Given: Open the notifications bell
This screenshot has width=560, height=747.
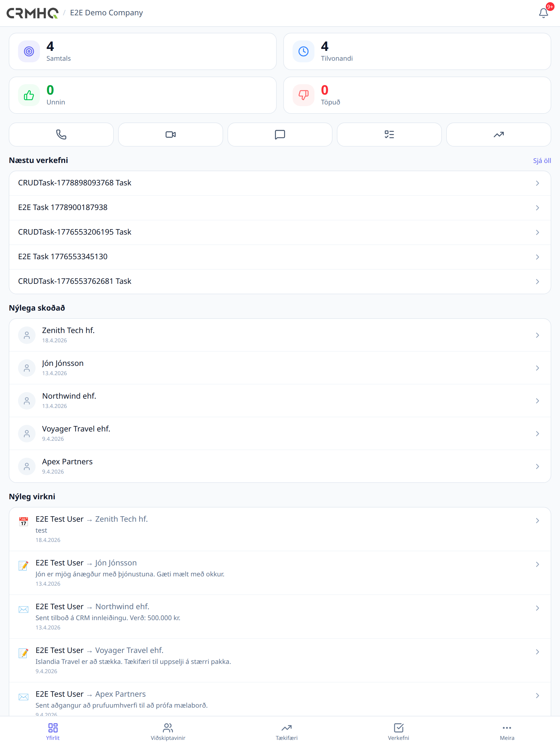Looking at the screenshot, I should (x=543, y=13).
